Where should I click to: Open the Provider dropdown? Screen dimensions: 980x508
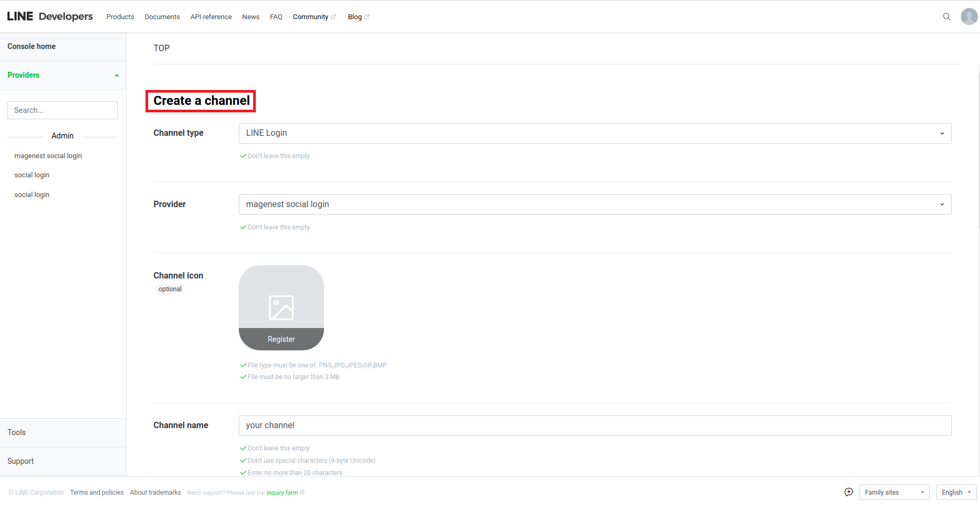tap(595, 204)
